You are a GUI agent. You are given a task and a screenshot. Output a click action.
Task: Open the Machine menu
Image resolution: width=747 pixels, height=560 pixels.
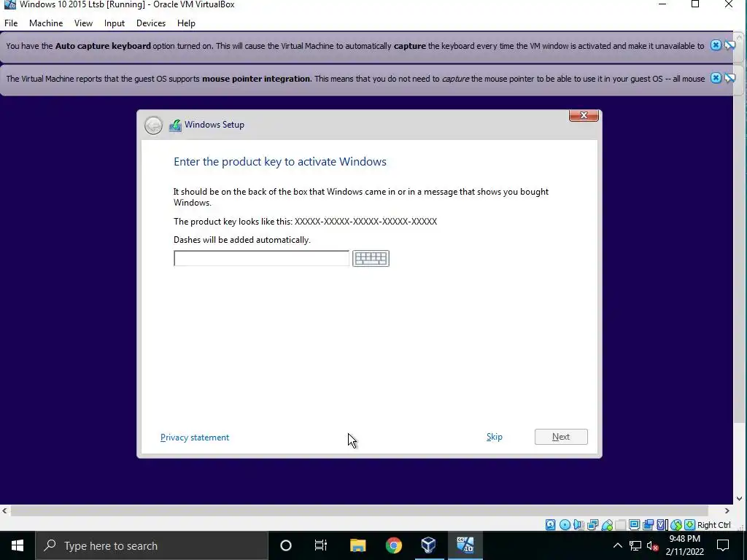pos(46,23)
